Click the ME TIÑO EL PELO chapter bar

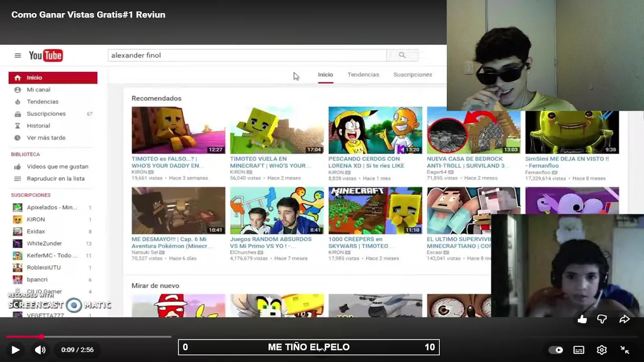point(308,347)
